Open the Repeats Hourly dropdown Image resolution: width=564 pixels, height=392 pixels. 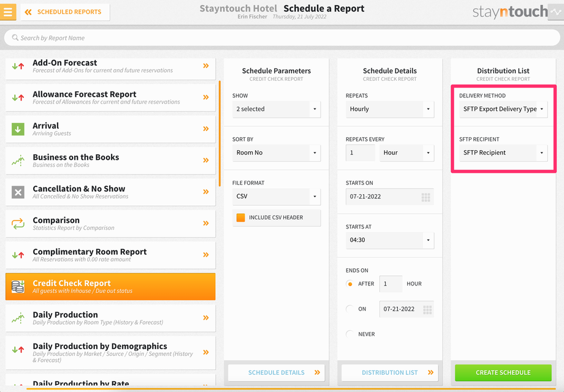click(x=390, y=109)
